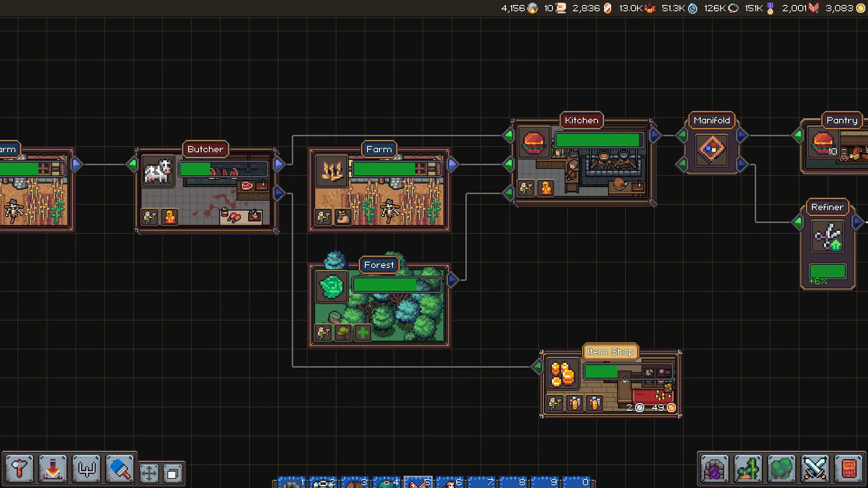Image resolution: width=868 pixels, height=488 pixels.
Task: Click the overlapping squares copy tool
Action: (x=172, y=474)
